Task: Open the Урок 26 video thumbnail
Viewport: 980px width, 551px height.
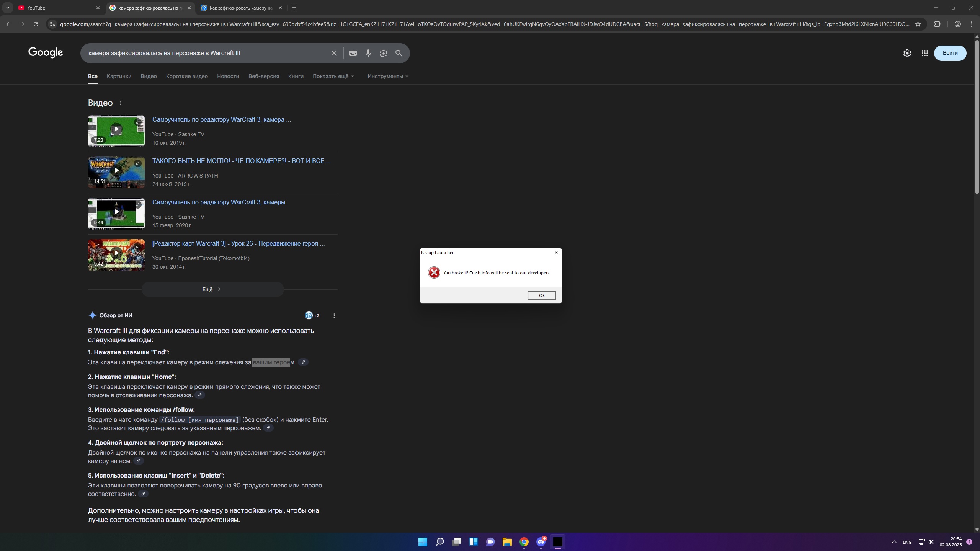Action: (x=116, y=255)
